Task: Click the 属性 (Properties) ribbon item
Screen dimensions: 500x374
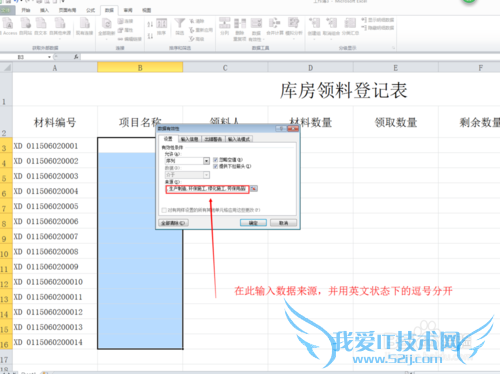Action: coord(125,30)
